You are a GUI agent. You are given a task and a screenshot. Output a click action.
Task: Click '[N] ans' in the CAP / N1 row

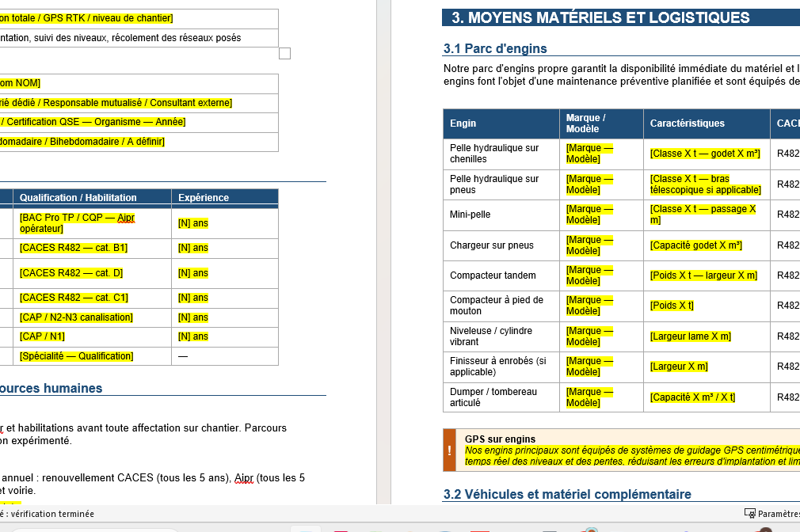[x=192, y=336]
